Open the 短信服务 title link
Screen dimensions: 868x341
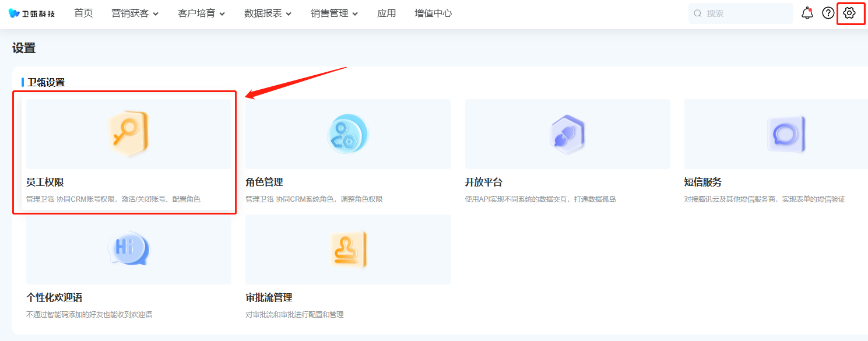[x=702, y=182]
